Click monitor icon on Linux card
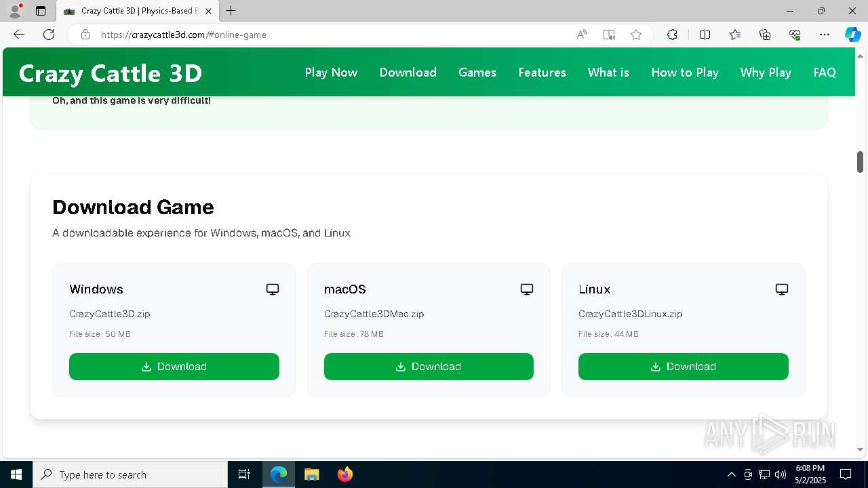This screenshot has height=488, width=868. point(782,289)
